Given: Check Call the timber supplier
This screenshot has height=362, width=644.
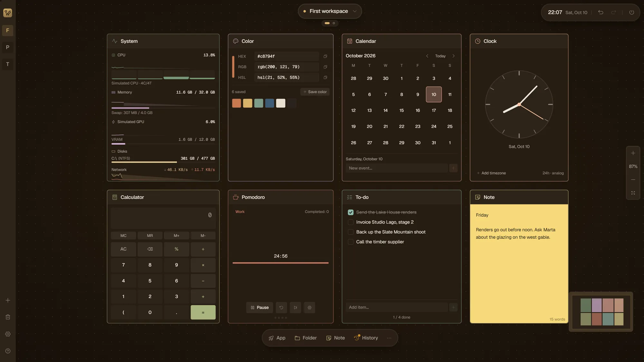Looking at the screenshot, I should 351,242.
